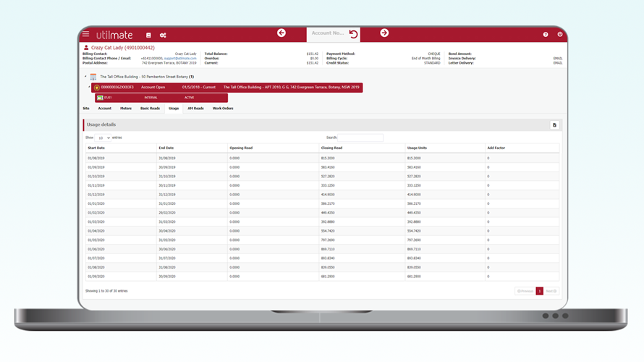Click the building site icon
The width and height of the screenshot is (644, 362).
93,77
